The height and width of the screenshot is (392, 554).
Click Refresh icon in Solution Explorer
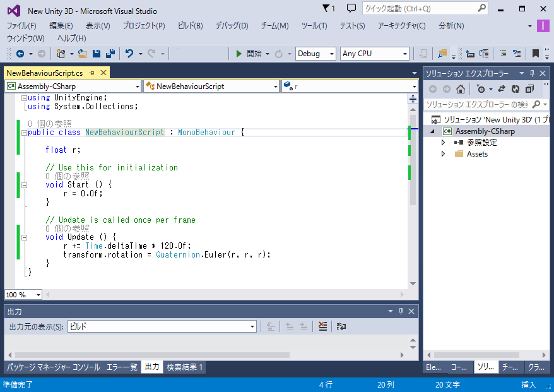click(516, 89)
